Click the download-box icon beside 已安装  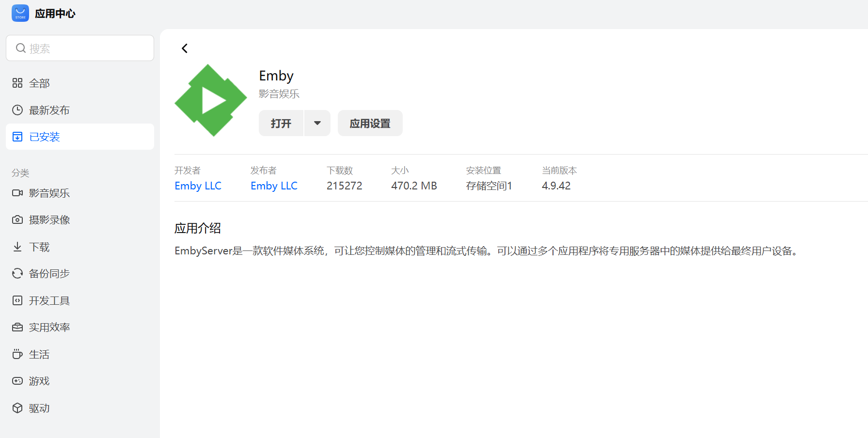(x=17, y=137)
